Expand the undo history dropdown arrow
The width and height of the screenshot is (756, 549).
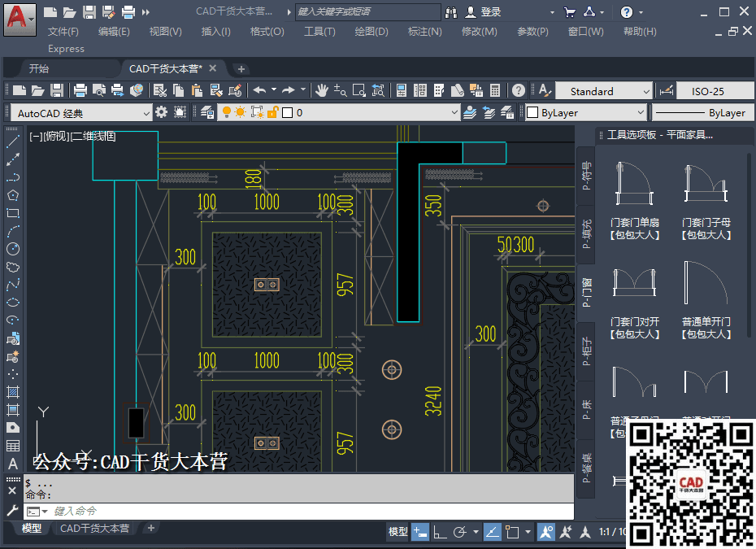274,89
